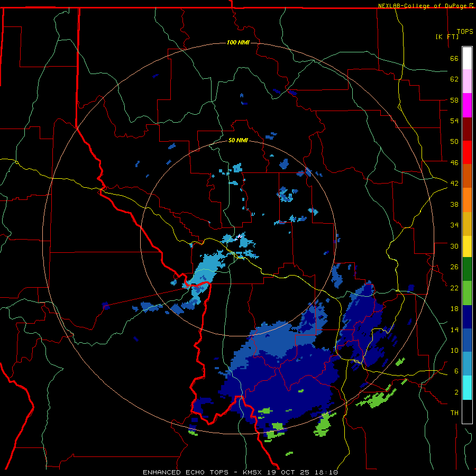The height and width of the screenshot is (476, 476).
Task: Click the dark green 22-26 legend swatch
Action: (467, 269)
